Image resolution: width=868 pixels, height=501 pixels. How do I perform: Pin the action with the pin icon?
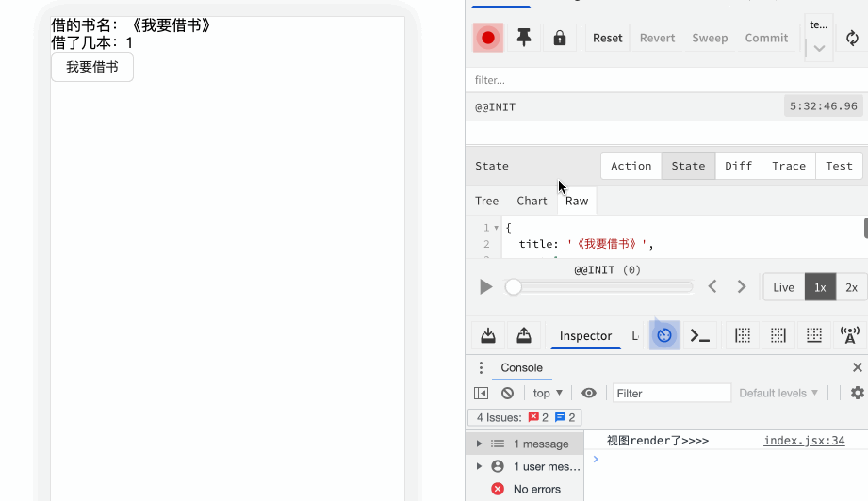(524, 38)
